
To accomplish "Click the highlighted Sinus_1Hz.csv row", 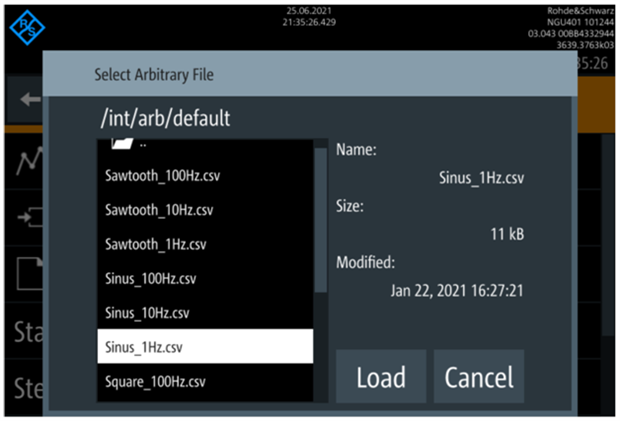I will pos(205,346).
